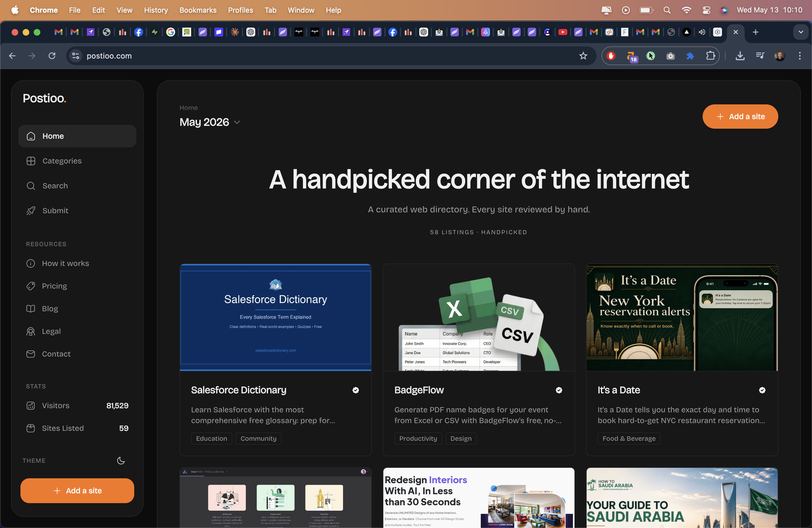The width and height of the screenshot is (812, 528).
Task: Bookmark this page with the star icon
Action: [x=583, y=56]
